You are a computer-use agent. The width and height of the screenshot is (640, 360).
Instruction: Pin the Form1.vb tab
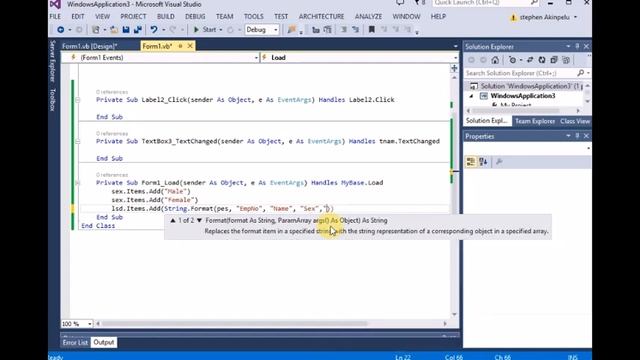coord(180,46)
